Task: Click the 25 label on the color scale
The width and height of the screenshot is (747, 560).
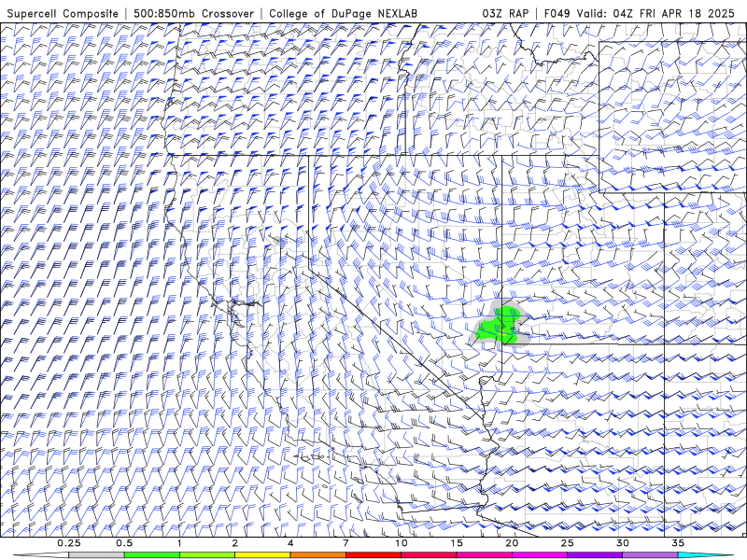Action: click(567, 543)
